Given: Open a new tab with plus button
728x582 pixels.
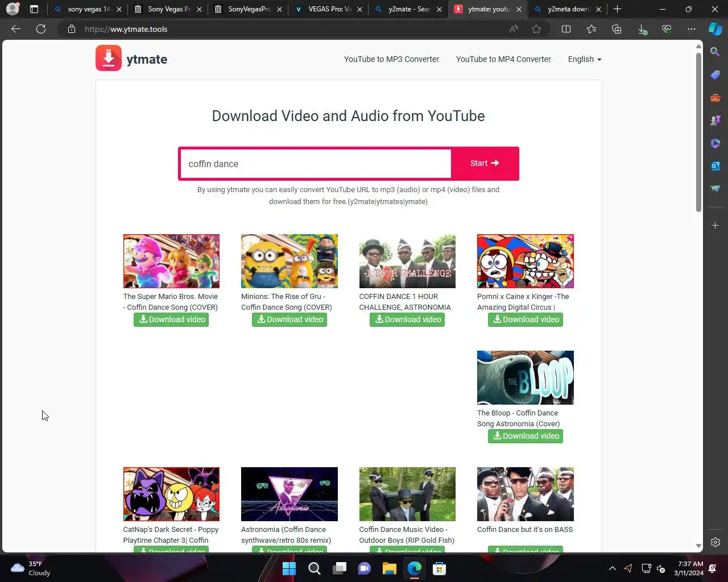Looking at the screenshot, I should [x=618, y=9].
